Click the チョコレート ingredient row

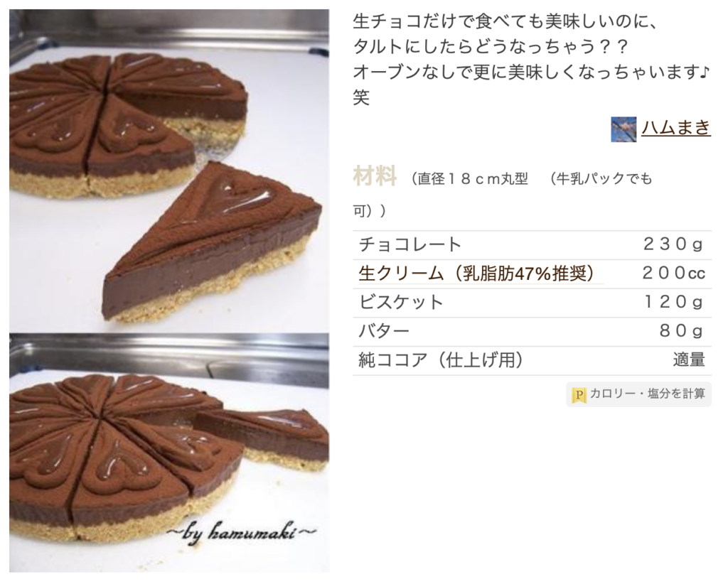(532, 244)
